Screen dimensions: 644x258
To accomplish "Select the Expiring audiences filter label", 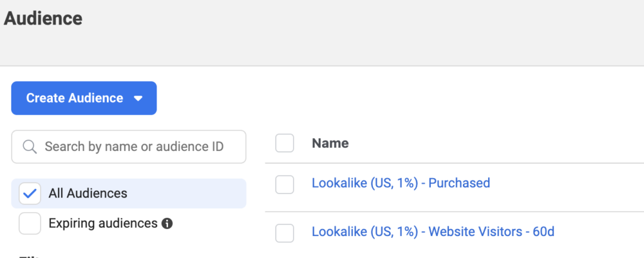I will click(103, 223).
